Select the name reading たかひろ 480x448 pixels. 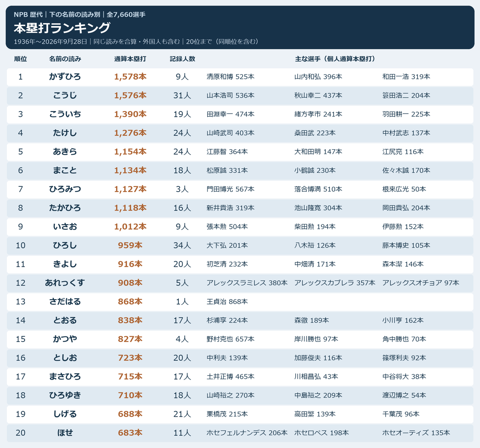point(65,208)
